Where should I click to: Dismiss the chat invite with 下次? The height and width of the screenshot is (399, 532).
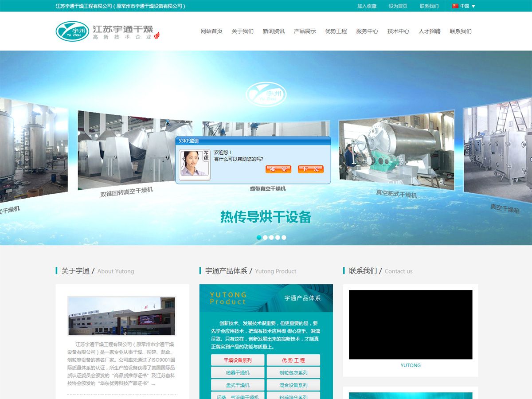click(311, 169)
